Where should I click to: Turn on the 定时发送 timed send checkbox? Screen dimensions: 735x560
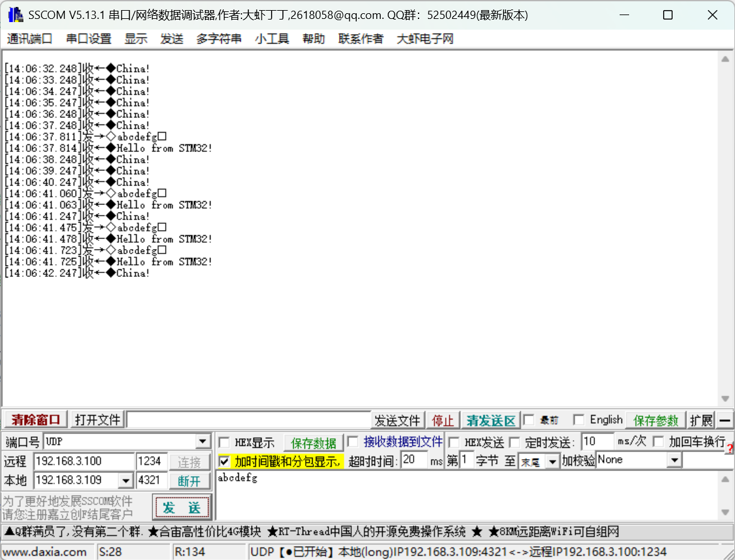click(x=514, y=442)
